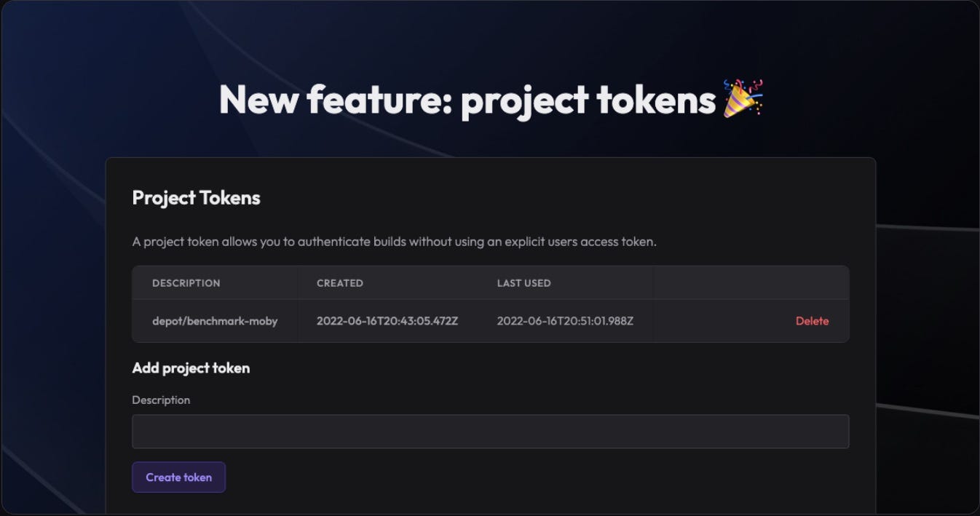The image size is (980, 516).
Task: Click the CREATED column header
Action: [x=339, y=283]
